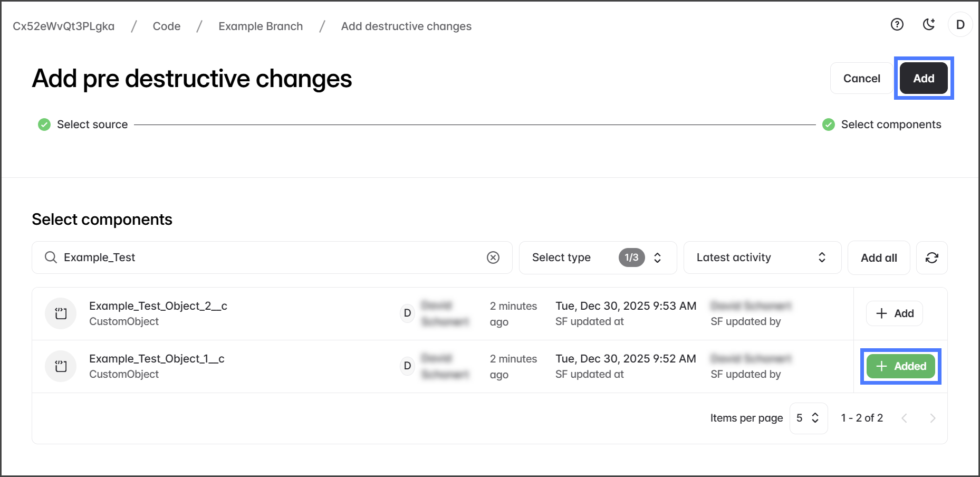Toggle the green Added button off
980x477 pixels.
click(x=900, y=366)
